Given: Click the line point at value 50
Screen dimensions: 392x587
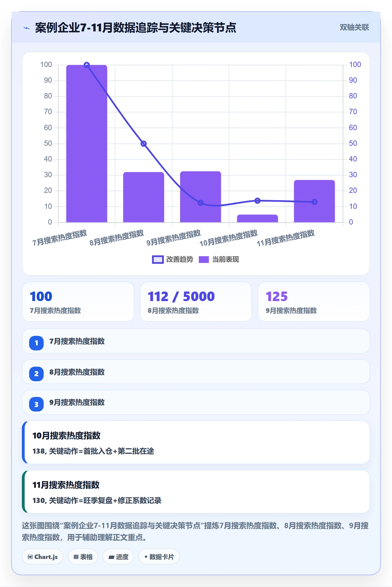Looking at the screenshot, I should click(x=144, y=144).
